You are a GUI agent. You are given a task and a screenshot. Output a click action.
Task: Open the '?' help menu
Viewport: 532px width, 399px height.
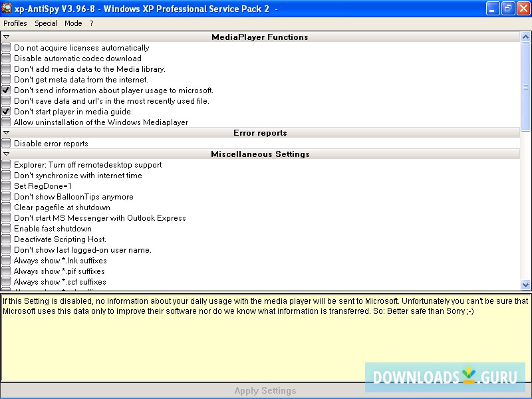pyautogui.click(x=91, y=23)
